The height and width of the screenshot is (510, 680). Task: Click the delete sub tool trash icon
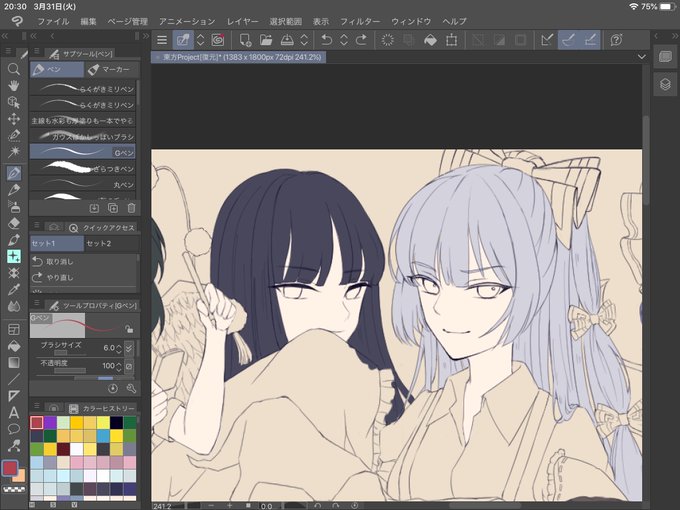pyautogui.click(x=131, y=208)
